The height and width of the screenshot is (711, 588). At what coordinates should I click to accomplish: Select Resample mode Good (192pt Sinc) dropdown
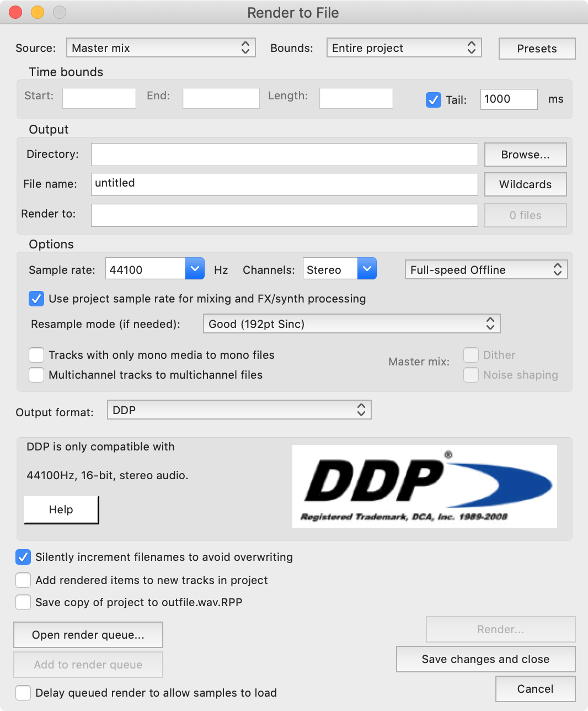(x=351, y=324)
